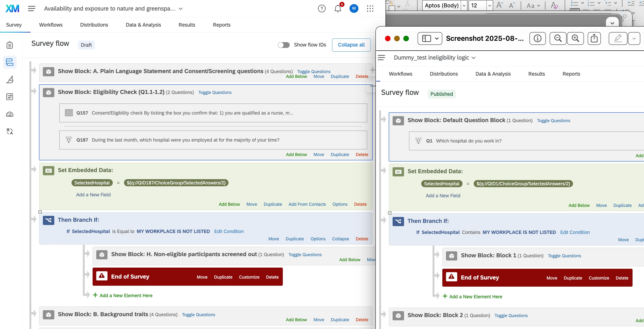Open the Preview markup options chevron
644x329 pixels.
(634, 38)
